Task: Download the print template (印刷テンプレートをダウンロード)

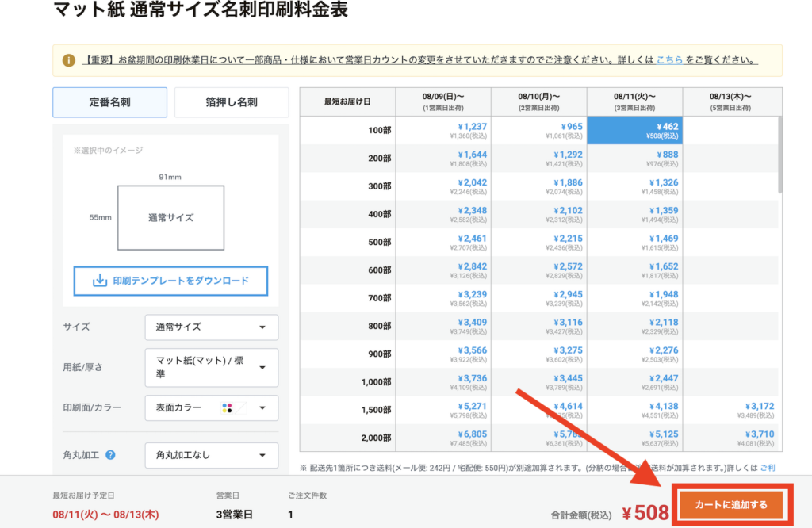Action: click(171, 281)
